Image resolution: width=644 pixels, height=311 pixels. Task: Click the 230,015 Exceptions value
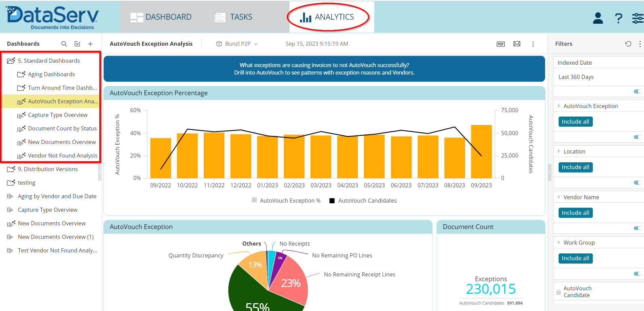(491, 289)
